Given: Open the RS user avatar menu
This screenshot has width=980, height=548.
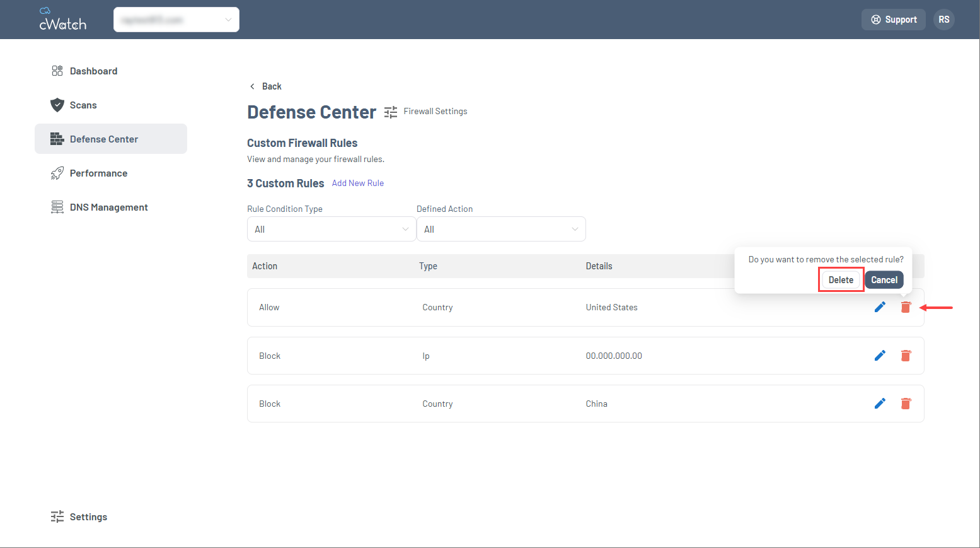Looking at the screenshot, I should click(x=943, y=20).
